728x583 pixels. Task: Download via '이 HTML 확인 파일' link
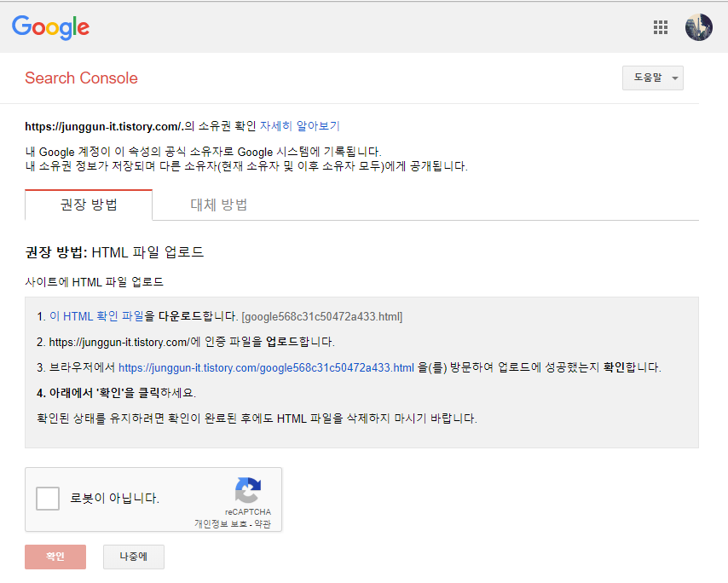pyautogui.click(x=96, y=316)
